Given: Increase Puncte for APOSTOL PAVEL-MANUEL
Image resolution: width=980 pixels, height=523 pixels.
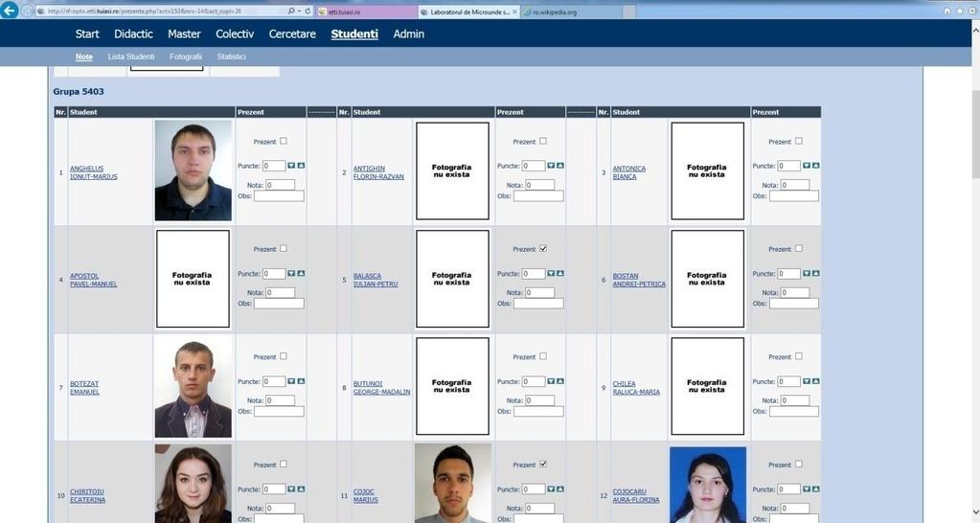Looking at the screenshot, I should pos(301,273).
